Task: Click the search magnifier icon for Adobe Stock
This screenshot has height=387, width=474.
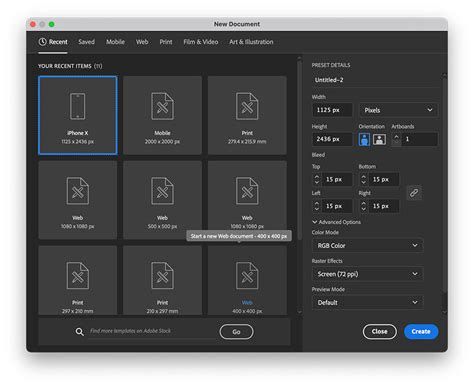Action: 79,332
